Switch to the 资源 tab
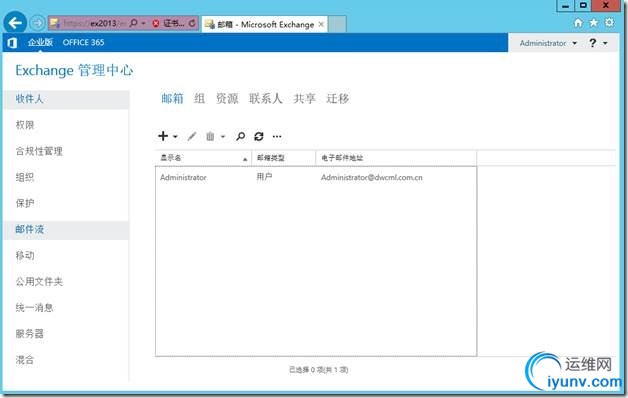The width and height of the screenshot is (628, 398). coord(227,98)
